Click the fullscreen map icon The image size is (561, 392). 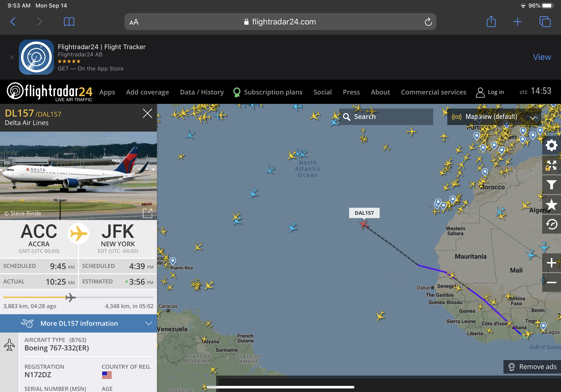(551, 165)
